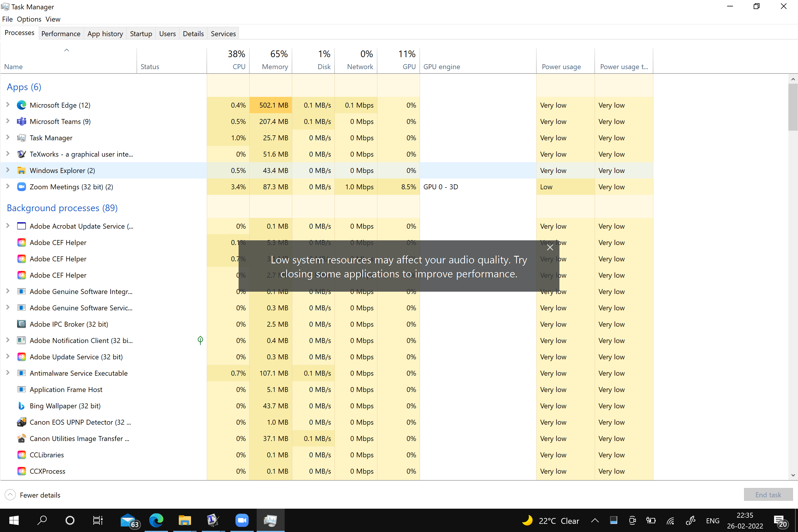
Task: Click the Windows Explorer folder icon in list
Action: point(21,170)
